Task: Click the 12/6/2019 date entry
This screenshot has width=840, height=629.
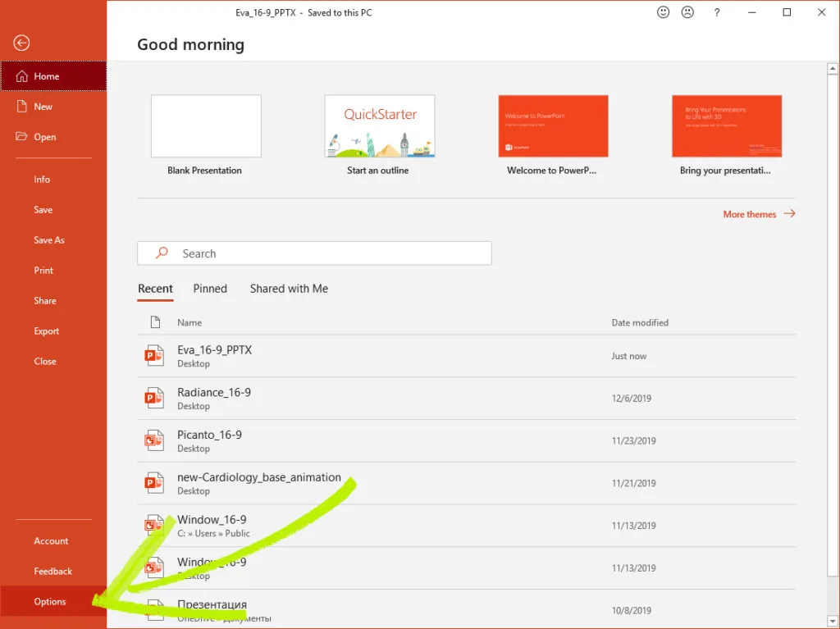Action: click(x=632, y=398)
